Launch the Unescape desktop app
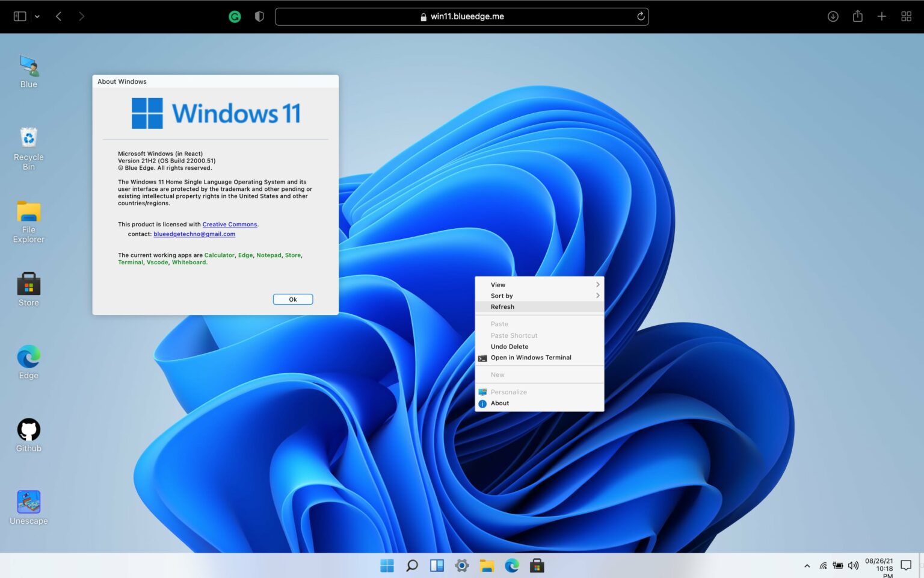Screen dimensions: 924x578 (x=28, y=502)
